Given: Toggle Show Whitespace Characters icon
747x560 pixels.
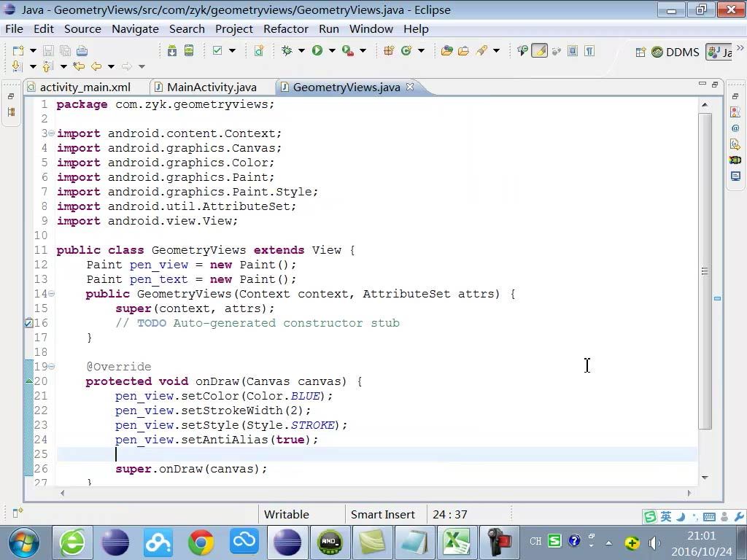Looking at the screenshot, I should (x=589, y=50).
